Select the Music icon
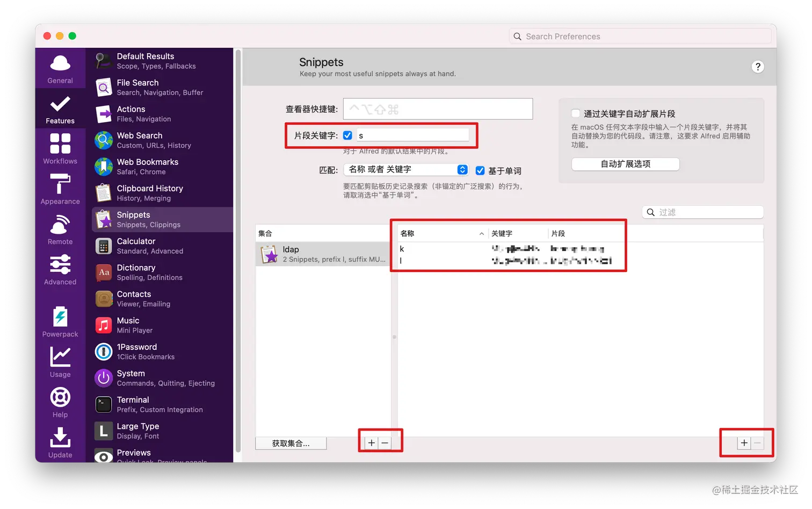 point(104,325)
